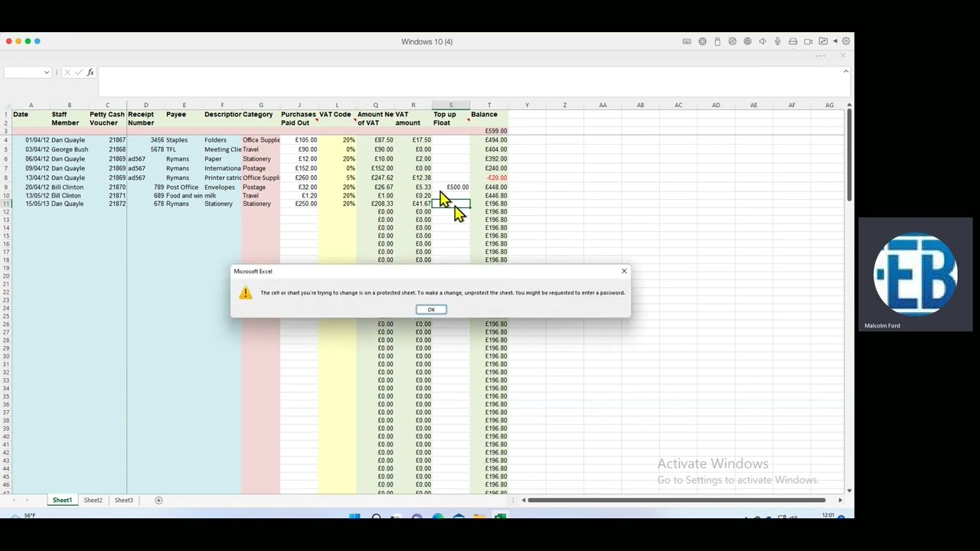Open the Windows Start button

pyautogui.click(x=354, y=517)
